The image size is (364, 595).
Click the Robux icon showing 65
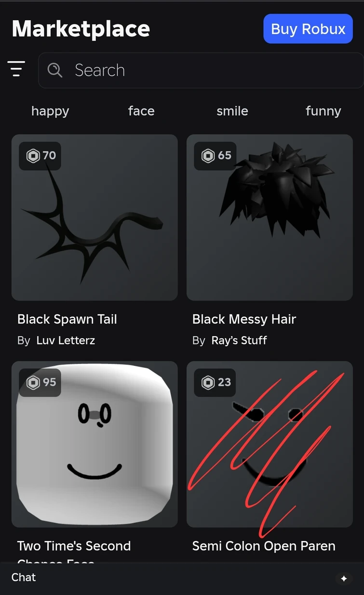click(x=208, y=156)
